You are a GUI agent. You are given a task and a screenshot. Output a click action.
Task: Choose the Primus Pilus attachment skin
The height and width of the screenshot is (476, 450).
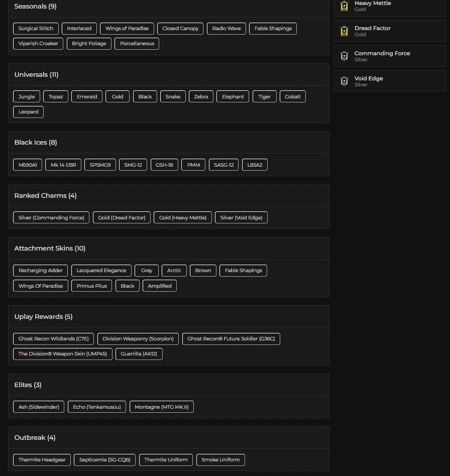click(92, 286)
